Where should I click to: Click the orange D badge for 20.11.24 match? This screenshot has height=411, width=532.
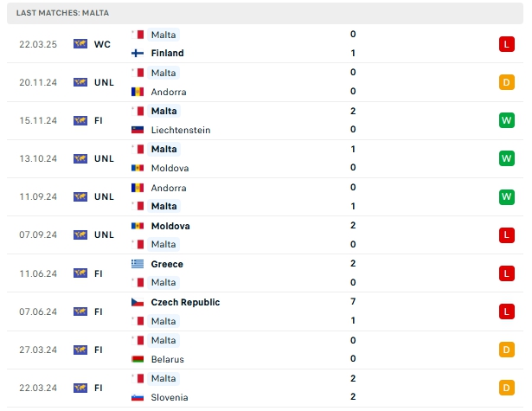click(x=507, y=82)
